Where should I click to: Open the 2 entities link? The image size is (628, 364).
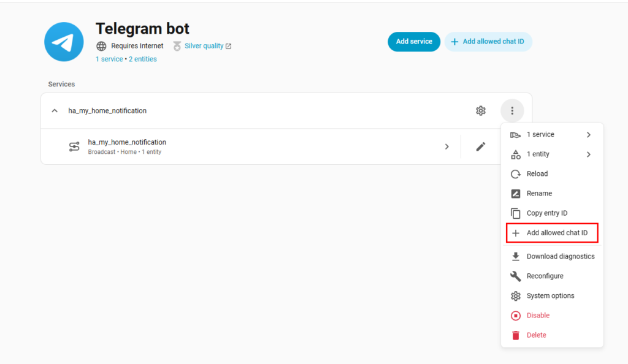pyautogui.click(x=142, y=59)
